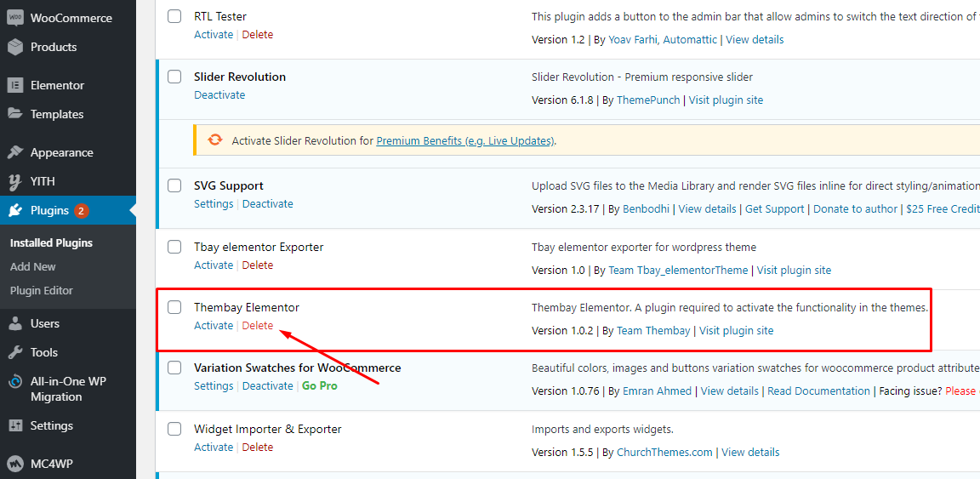Select the Widget Importer & Exporter checkbox
This screenshot has height=479, width=980.
(x=174, y=429)
